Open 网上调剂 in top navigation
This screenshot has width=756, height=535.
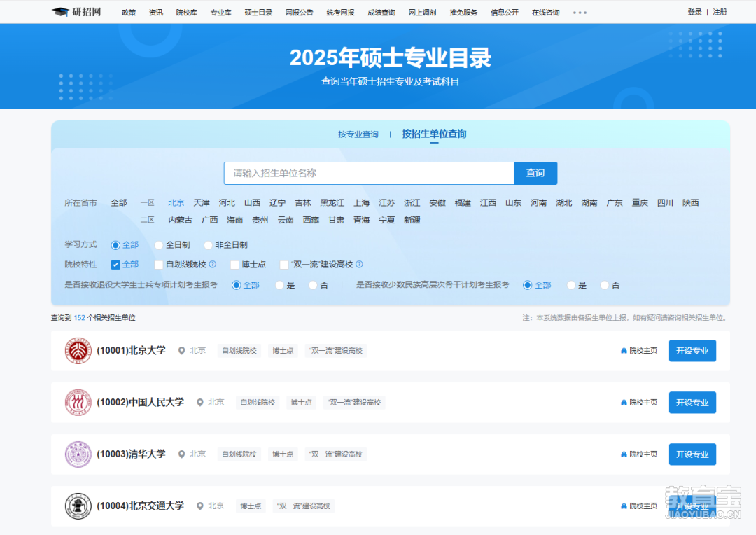(x=422, y=13)
